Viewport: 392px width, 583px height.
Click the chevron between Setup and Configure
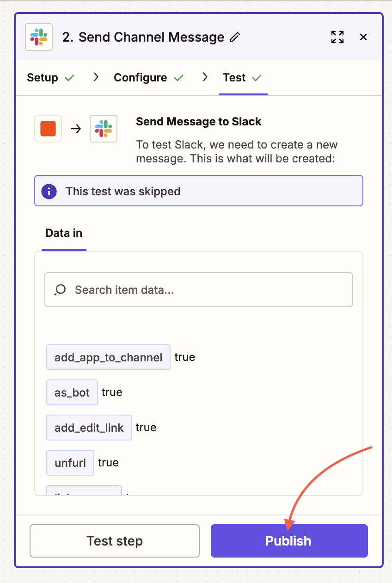pos(96,77)
